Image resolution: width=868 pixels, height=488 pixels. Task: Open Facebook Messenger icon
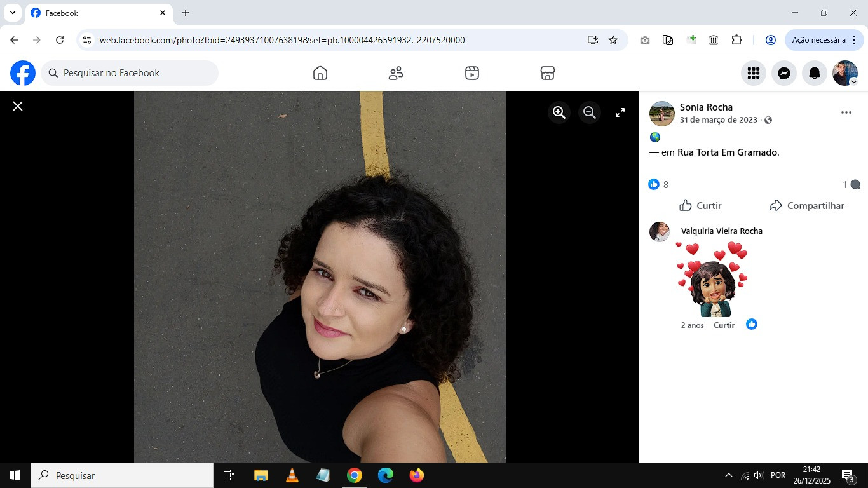(784, 73)
